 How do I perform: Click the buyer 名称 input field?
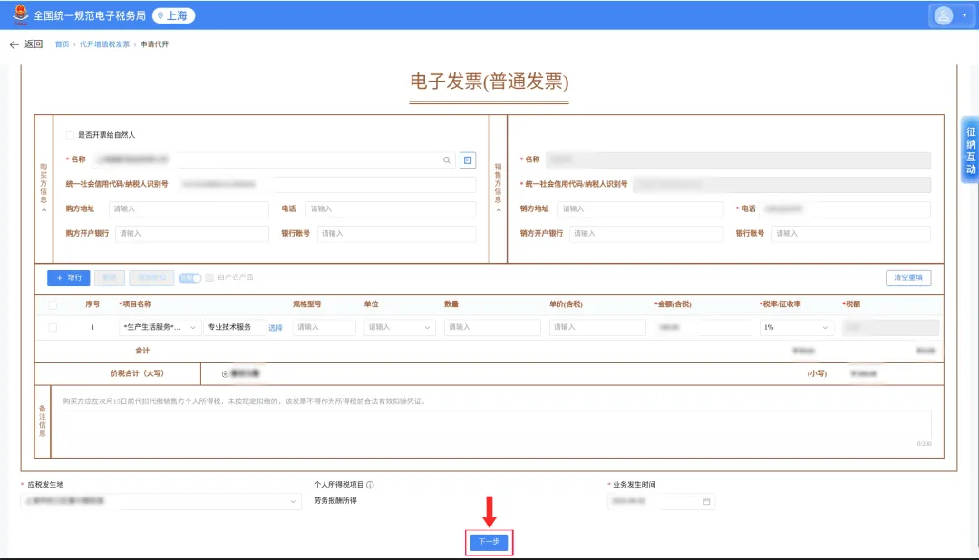click(x=273, y=159)
